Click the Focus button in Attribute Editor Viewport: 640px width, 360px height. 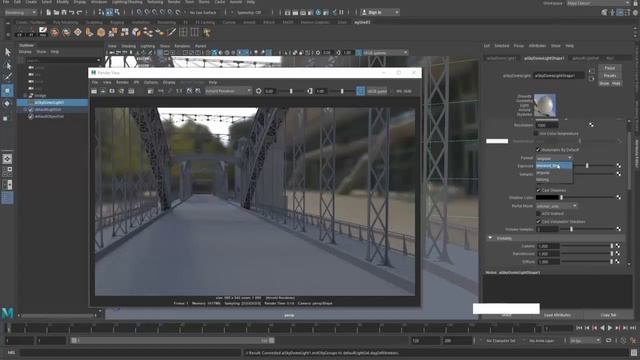click(x=610, y=68)
